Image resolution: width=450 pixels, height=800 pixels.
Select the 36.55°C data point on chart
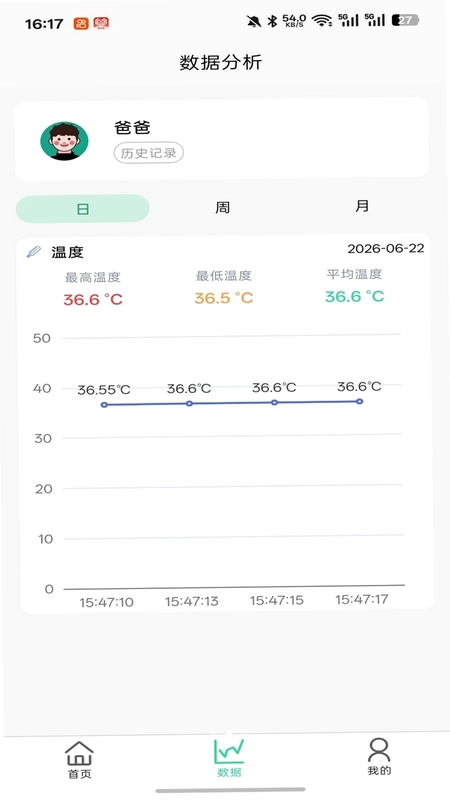[104, 405]
